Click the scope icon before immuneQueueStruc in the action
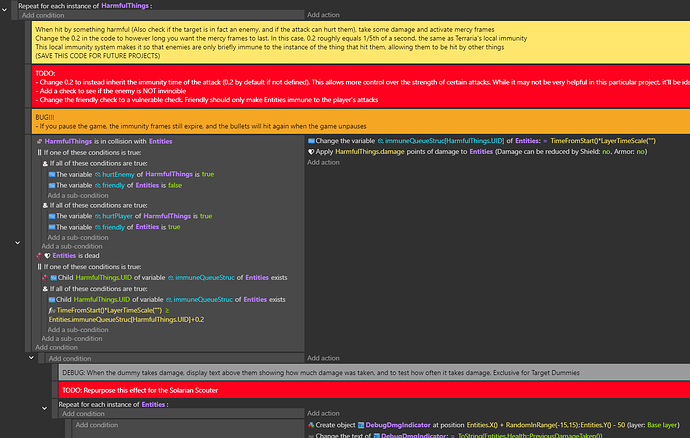690x438 pixels. click(x=381, y=141)
